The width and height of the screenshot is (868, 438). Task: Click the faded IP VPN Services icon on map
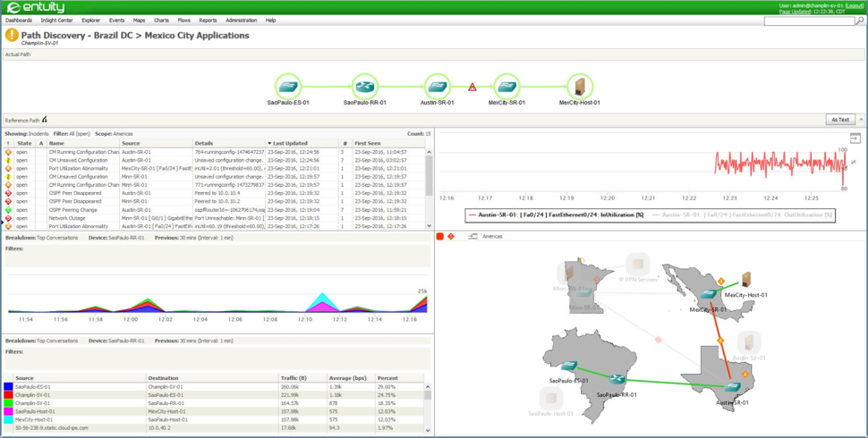tap(637, 265)
